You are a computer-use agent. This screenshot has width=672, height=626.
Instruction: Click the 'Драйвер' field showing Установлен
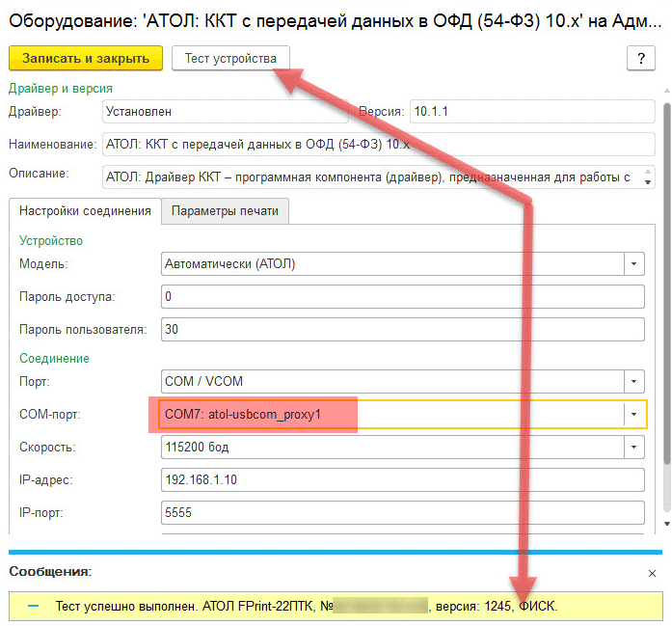coord(225,112)
